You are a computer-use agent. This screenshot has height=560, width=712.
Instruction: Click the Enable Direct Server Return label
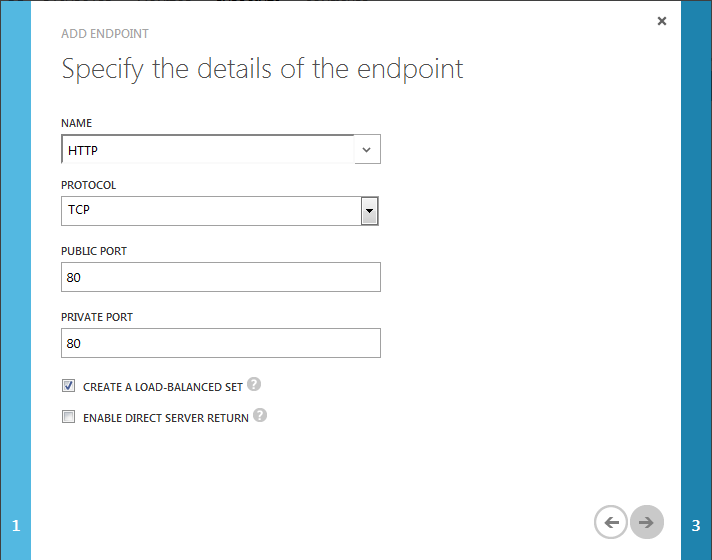click(166, 418)
